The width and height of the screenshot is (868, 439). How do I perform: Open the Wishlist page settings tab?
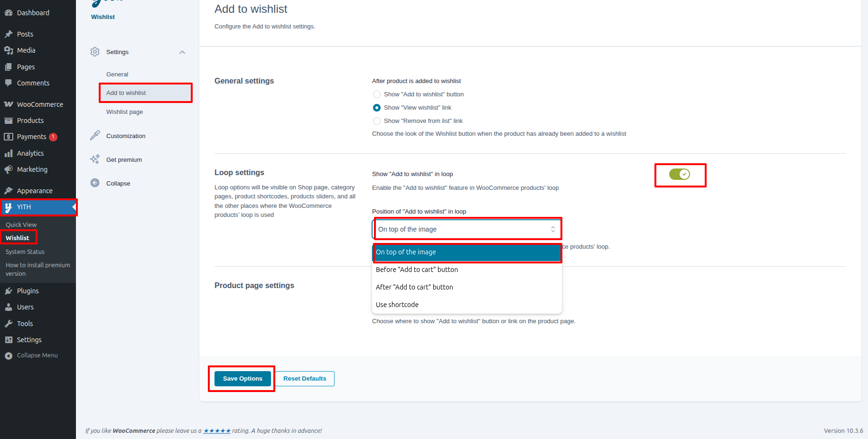click(124, 112)
